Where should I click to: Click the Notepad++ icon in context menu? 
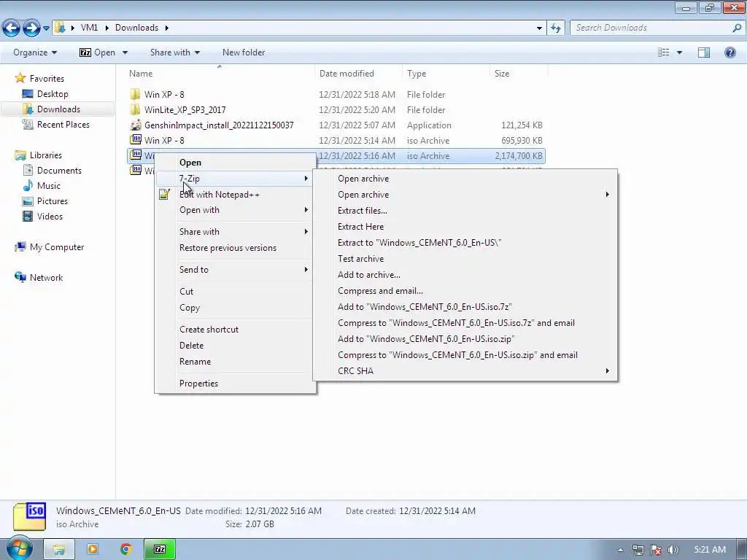(x=164, y=194)
